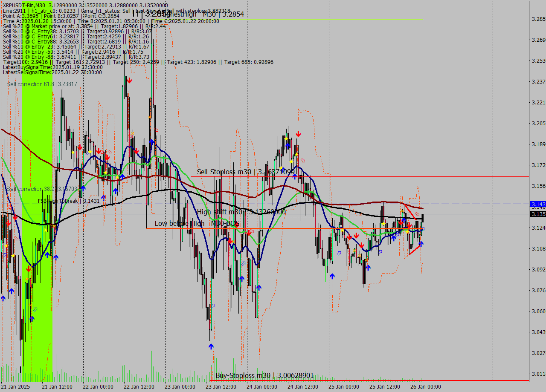Screen dimensions: 546x392
Task: Click the 3.156 price axis label
Action: click(539, 186)
